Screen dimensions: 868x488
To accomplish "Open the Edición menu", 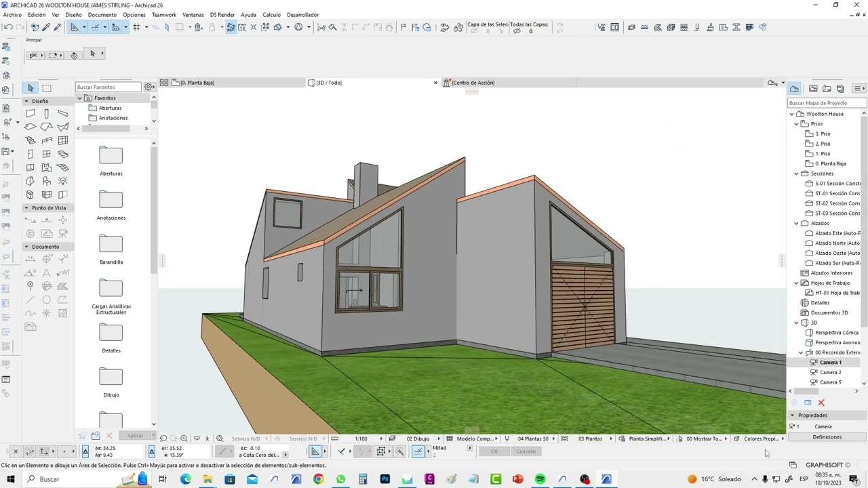I will (x=37, y=15).
